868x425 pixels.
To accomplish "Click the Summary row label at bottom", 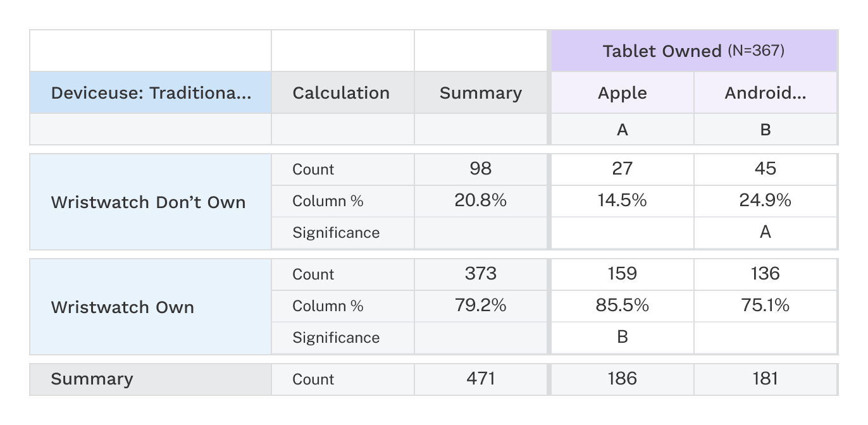I will coord(92,379).
